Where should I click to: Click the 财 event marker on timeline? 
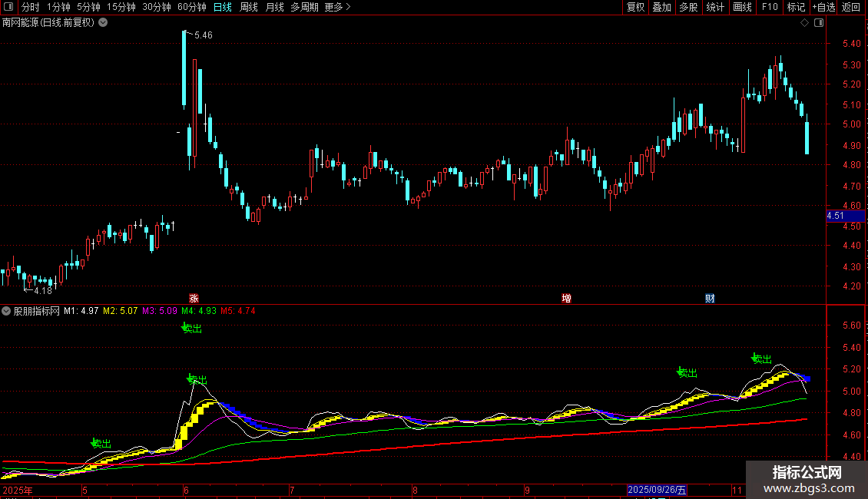pos(711,298)
